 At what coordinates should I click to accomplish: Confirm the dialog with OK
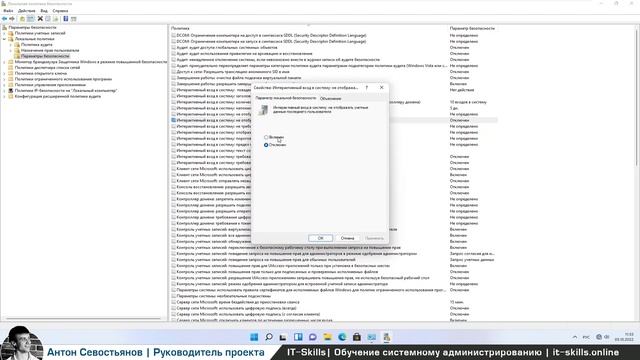pos(320,238)
